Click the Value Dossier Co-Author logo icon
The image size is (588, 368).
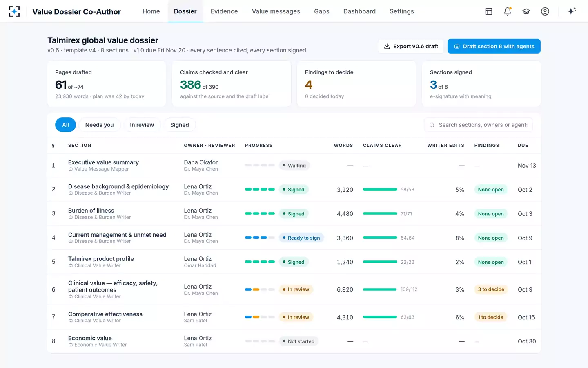click(14, 11)
